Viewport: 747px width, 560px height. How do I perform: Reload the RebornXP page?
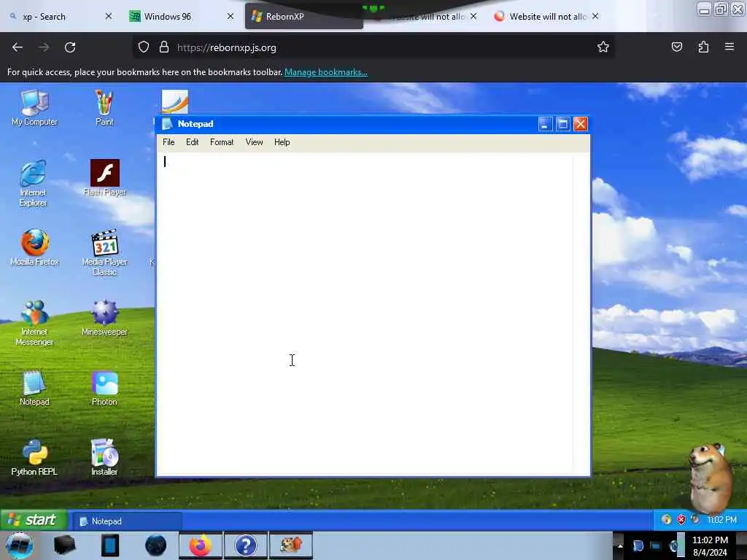pyautogui.click(x=70, y=47)
